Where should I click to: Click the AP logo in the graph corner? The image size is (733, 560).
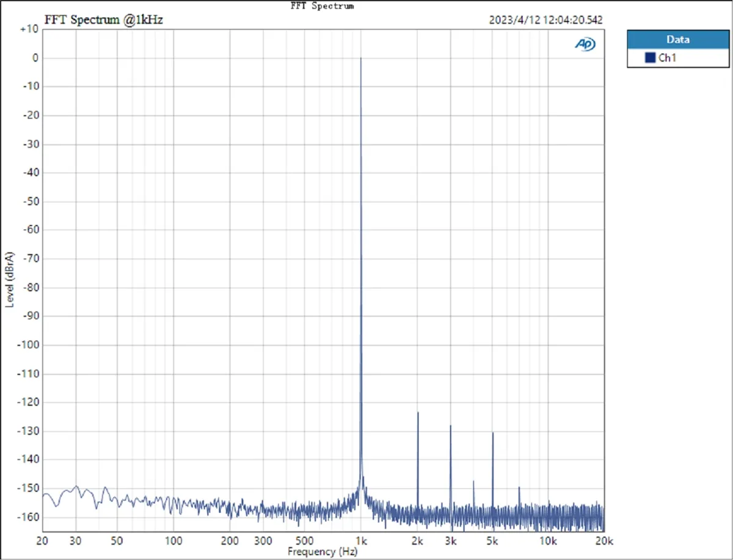(x=585, y=44)
